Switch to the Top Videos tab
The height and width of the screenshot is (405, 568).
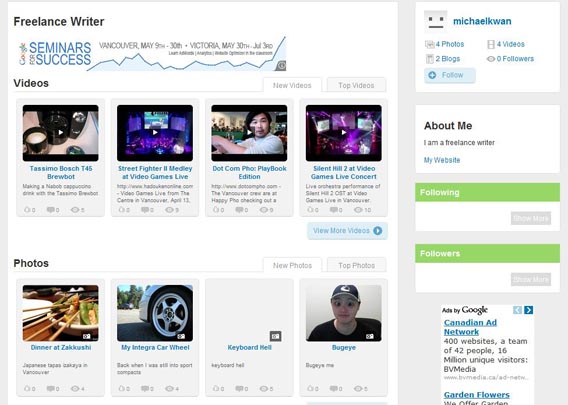[x=356, y=85]
